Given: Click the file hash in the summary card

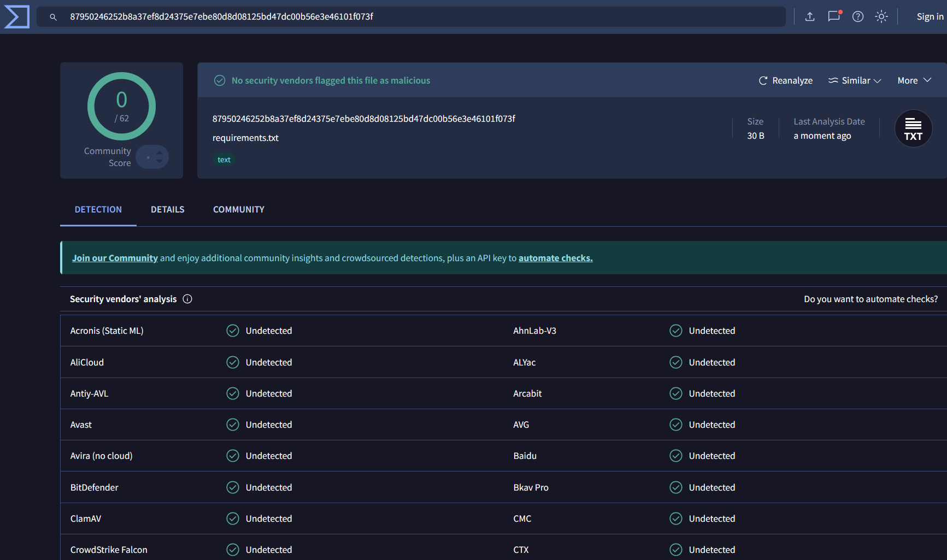Looking at the screenshot, I should 364,119.
